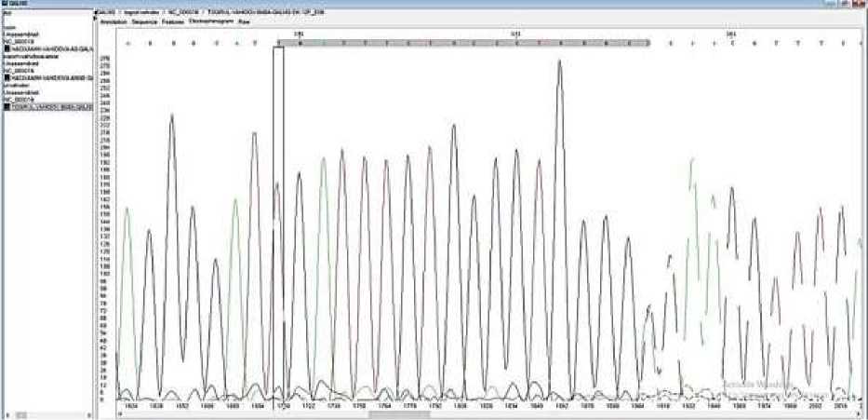Screen dimensions: 868x420
Task: Select the highlighted sample at the bottom of the tree
Action: (48, 106)
